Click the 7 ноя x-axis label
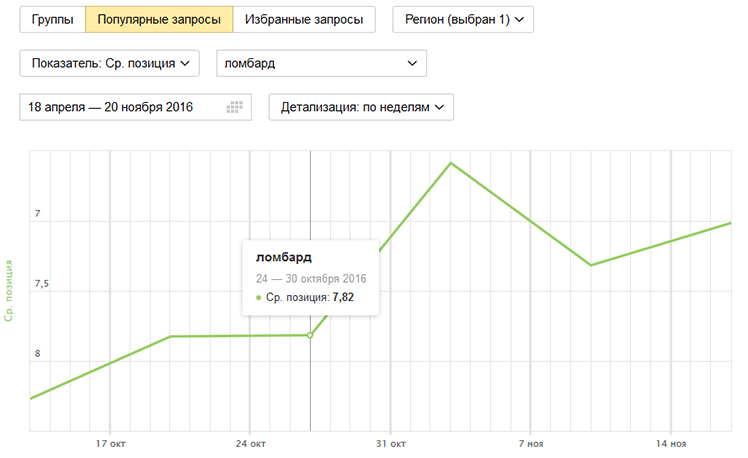This screenshot has width=748, height=458. click(531, 443)
